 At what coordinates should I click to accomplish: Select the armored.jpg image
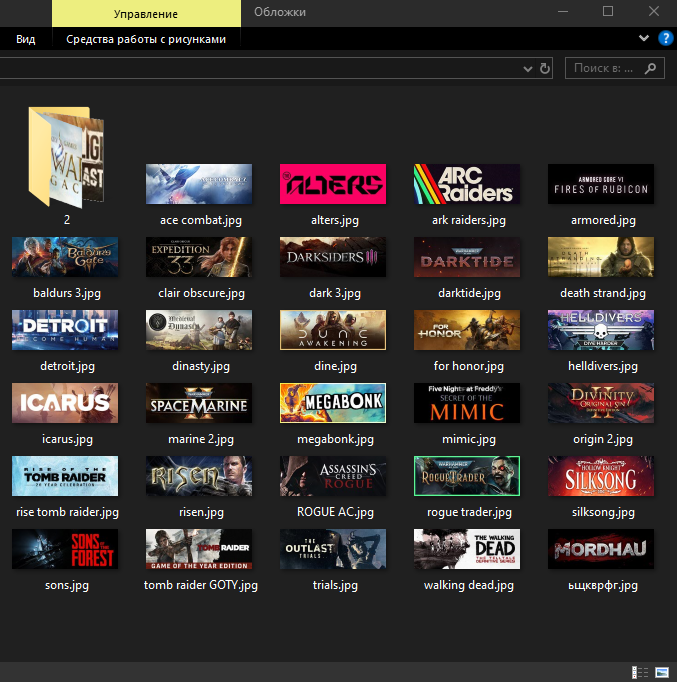(600, 184)
